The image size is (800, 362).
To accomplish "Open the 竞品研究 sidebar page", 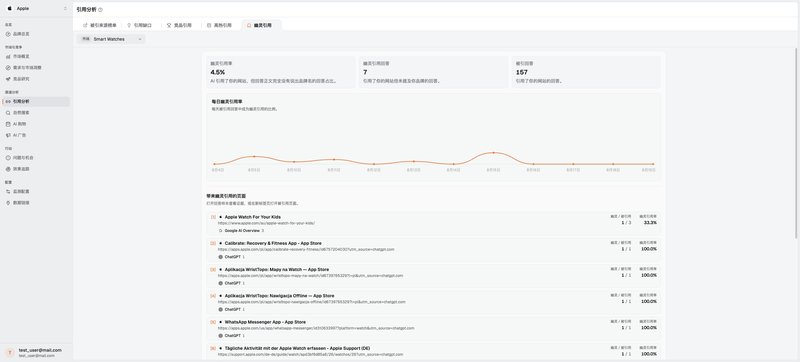I will [35, 79].
